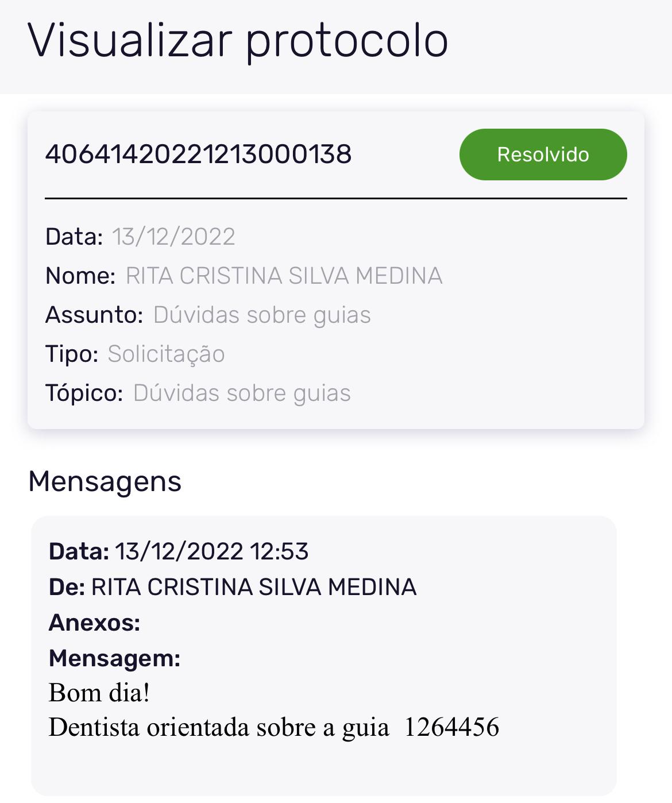The image size is (672, 803).
Task: Click the Assunto label in the details card
Action: 94,315
